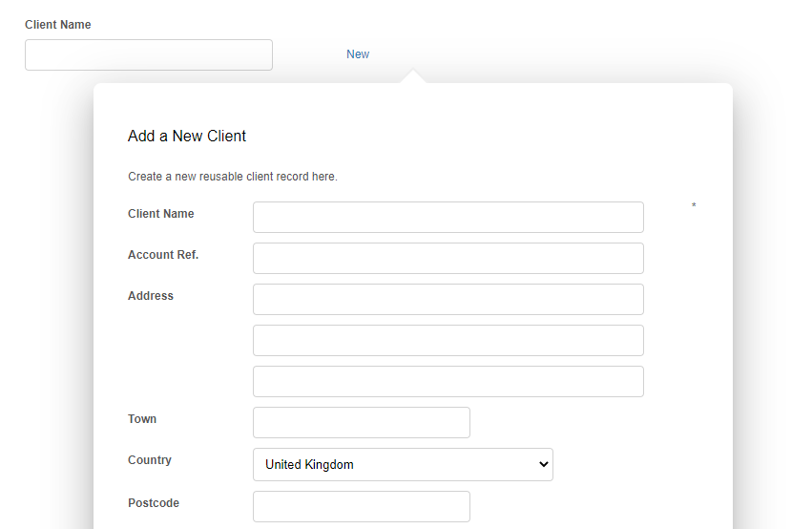Image resolution: width=812 pixels, height=529 pixels.
Task: Click the Add a New Client heading
Action: [x=187, y=137]
